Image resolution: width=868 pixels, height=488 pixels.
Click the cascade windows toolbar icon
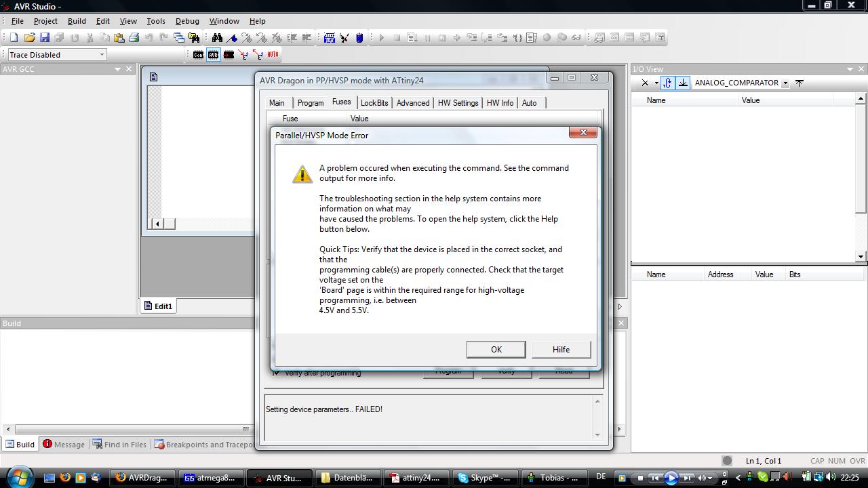pyautogui.click(x=179, y=38)
